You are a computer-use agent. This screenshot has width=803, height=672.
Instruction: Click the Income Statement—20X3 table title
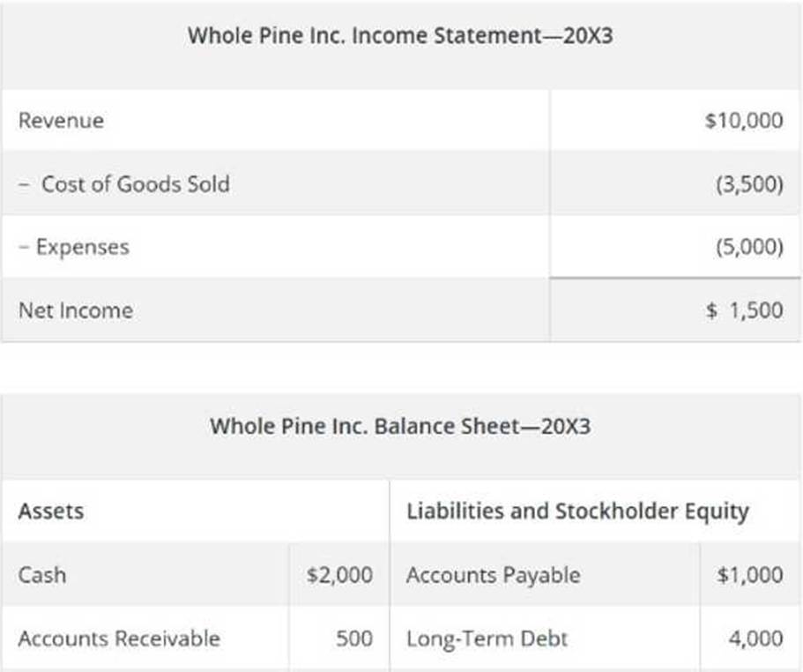click(400, 37)
